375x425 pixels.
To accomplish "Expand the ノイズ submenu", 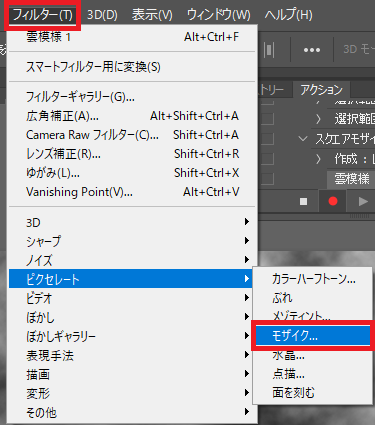I will click(132, 260).
